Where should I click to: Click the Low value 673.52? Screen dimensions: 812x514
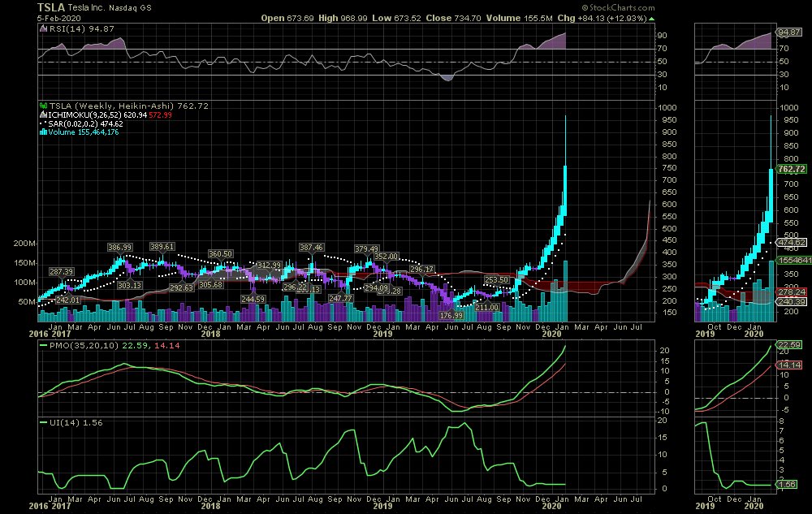408,18
